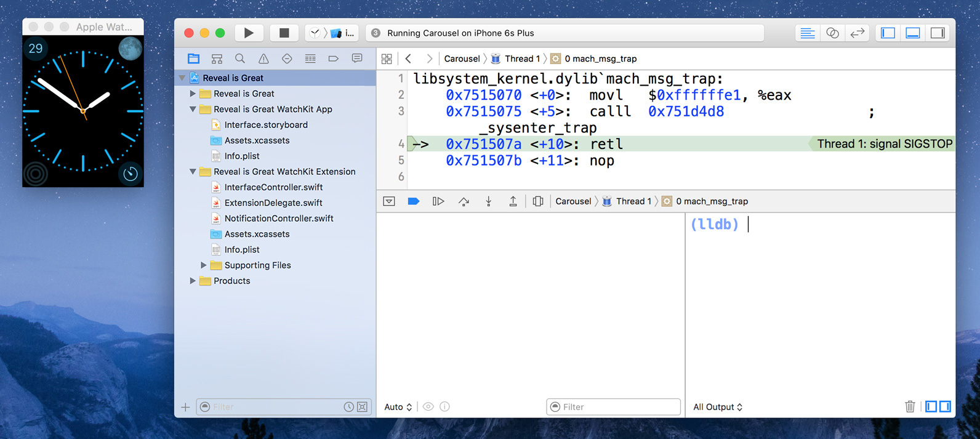Click Thread 1 in the debug bar
The image size is (980, 439).
(627, 201)
